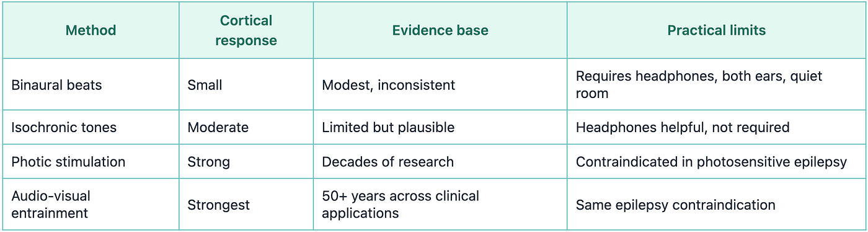The height and width of the screenshot is (232, 868).
Task: Select the Isochronic tones cell
Action: click(x=91, y=127)
